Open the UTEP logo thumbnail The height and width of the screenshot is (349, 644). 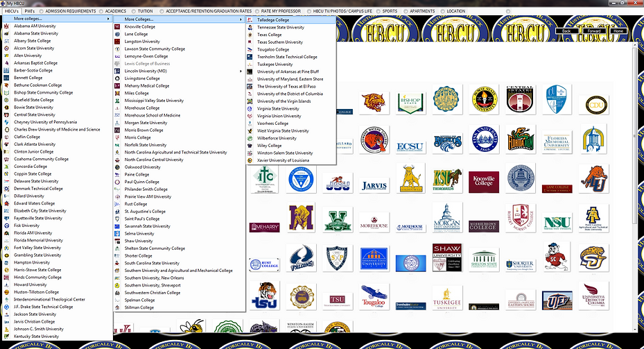click(x=557, y=300)
